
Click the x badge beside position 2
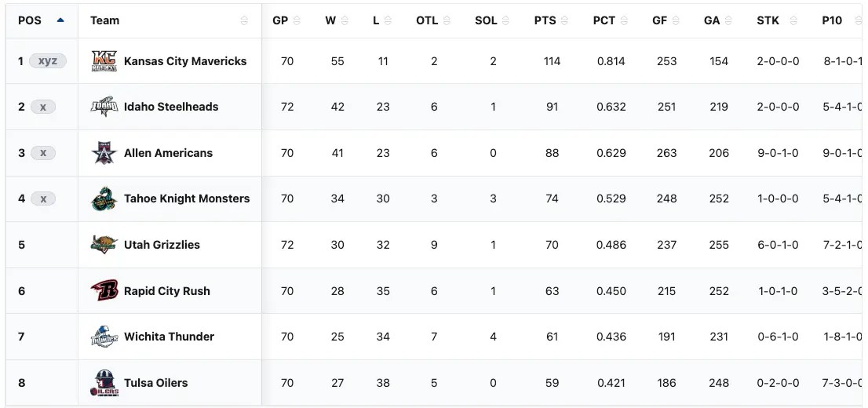(x=43, y=107)
